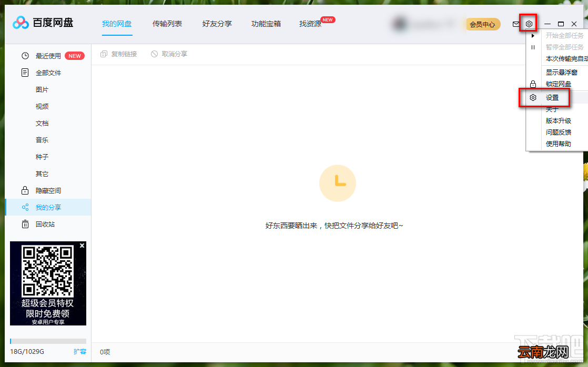The image size is (588, 367).
Task: Open the 会员中心 button
Action: 483,24
